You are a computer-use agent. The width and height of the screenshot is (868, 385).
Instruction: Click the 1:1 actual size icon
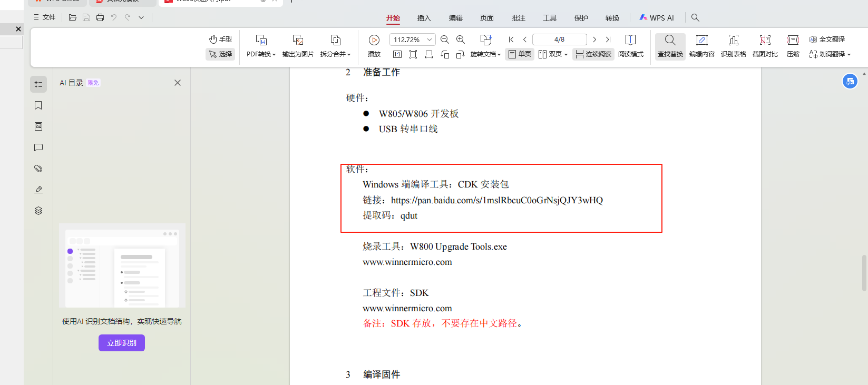pyautogui.click(x=397, y=54)
